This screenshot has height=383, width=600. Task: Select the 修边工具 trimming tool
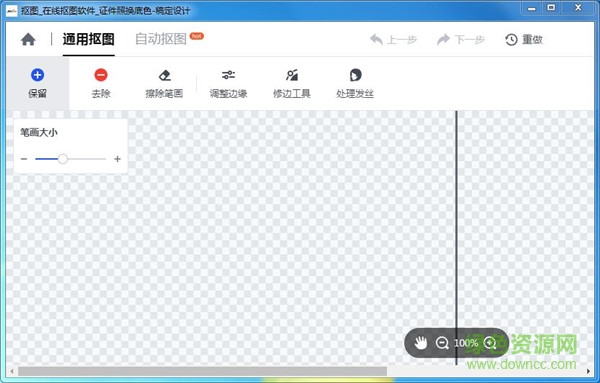pos(292,83)
